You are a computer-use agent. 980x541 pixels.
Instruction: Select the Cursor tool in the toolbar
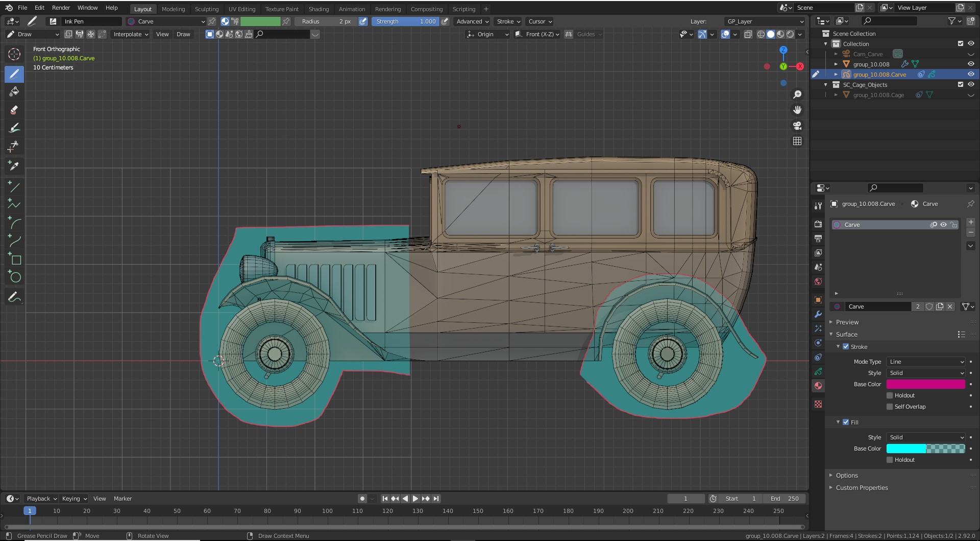14,54
